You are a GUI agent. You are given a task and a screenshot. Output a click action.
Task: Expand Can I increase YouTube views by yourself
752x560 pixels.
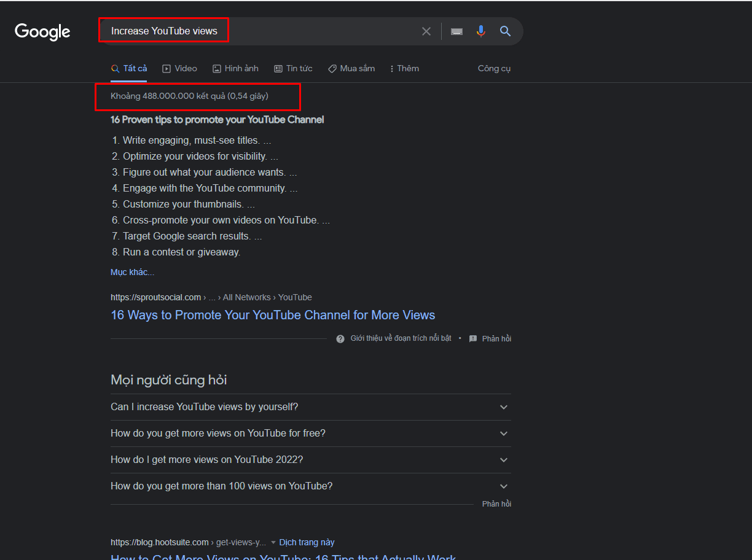pos(311,407)
